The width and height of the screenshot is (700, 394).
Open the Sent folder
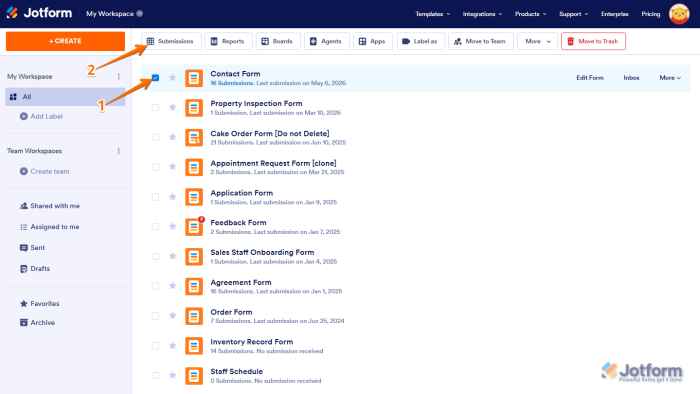33,248
